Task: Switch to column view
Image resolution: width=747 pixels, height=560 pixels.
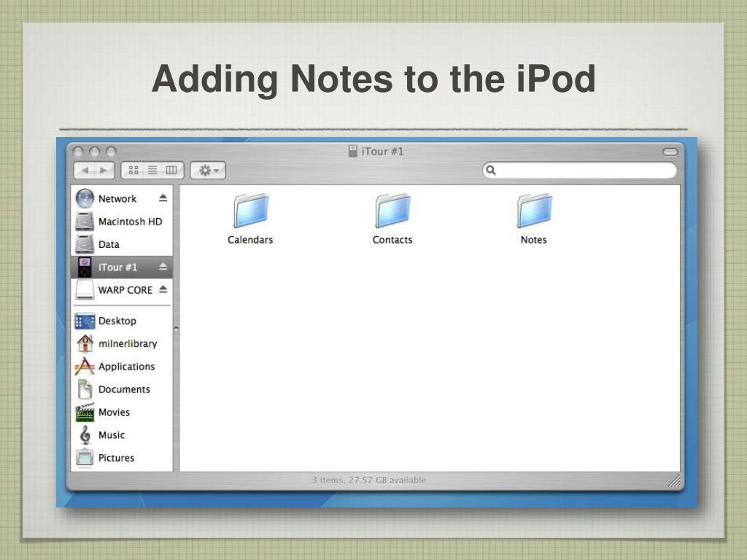Action: tap(172, 170)
